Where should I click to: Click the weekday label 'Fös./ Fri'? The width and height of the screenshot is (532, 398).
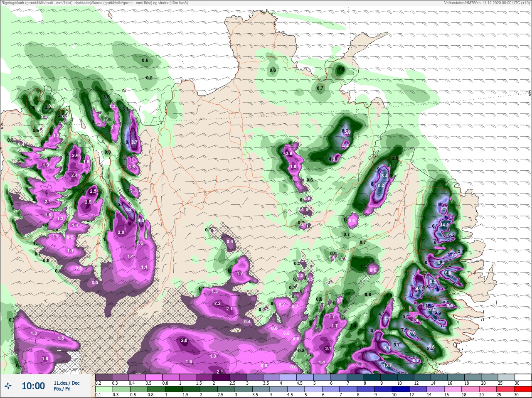coord(62,390)
